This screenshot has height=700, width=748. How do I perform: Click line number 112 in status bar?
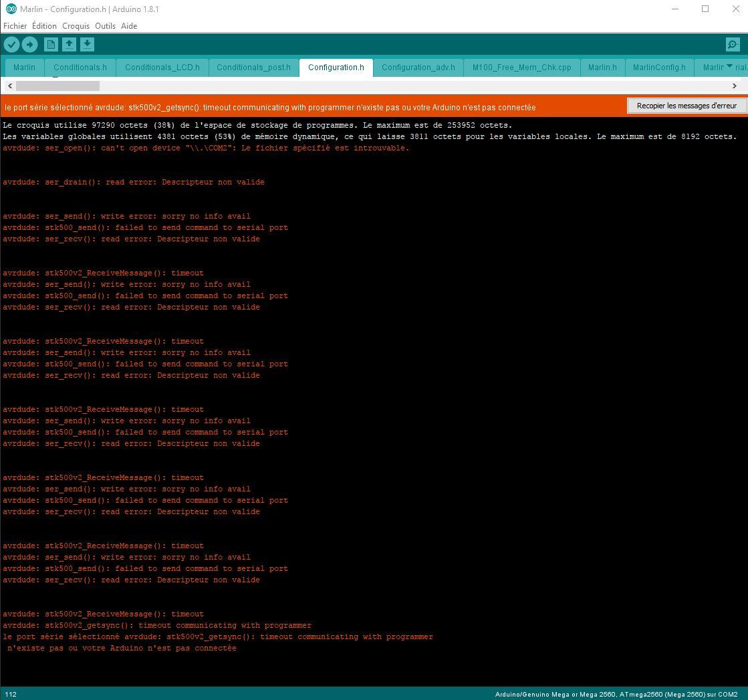pos(11,694)
